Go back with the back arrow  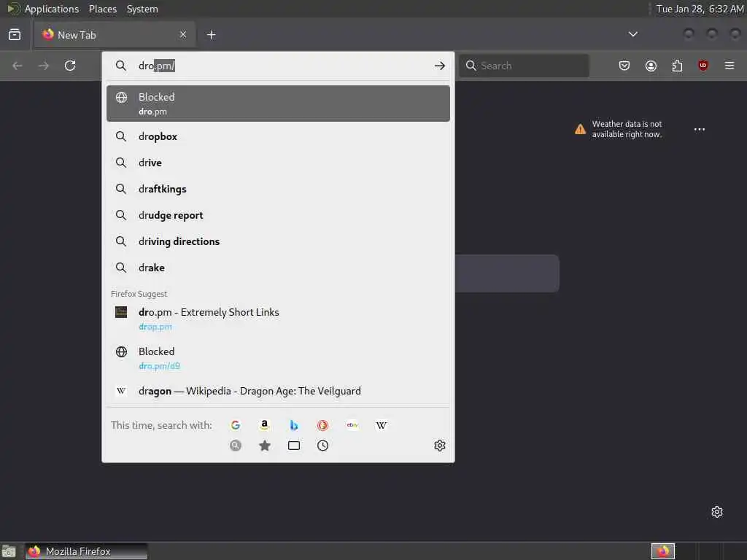[18, 66]
